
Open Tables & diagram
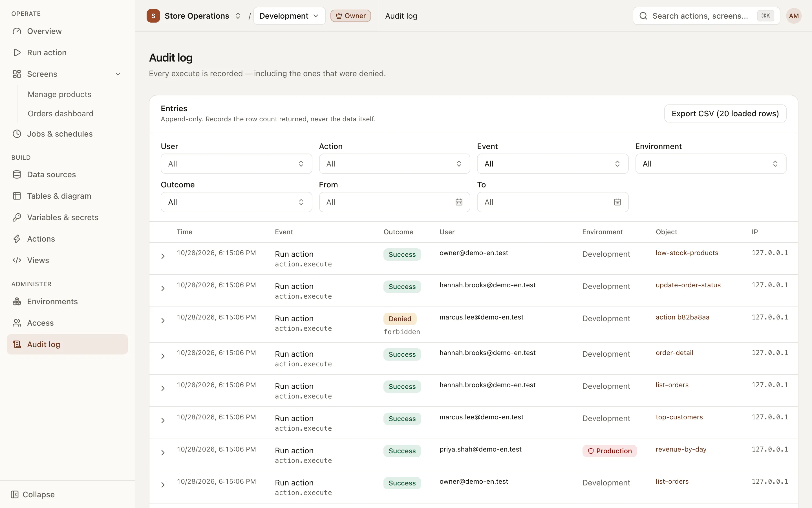pyautogui.click(x=67, y=196)
